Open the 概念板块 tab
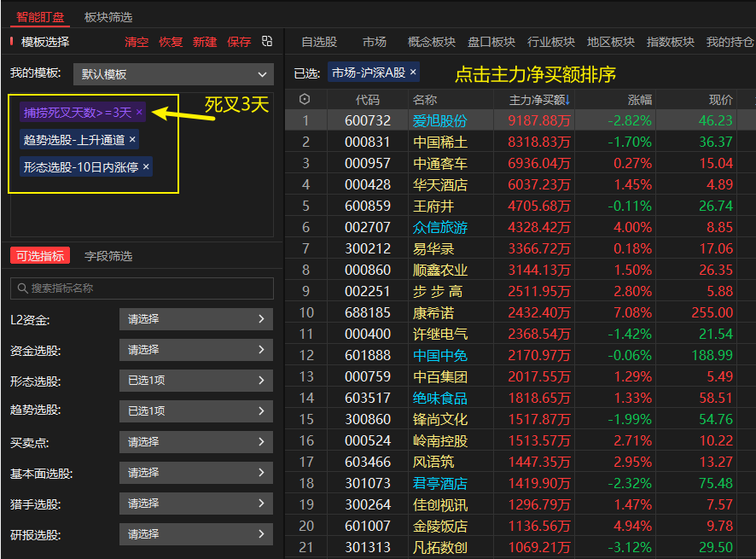This screenshot has height=559, width=756. 432,42
